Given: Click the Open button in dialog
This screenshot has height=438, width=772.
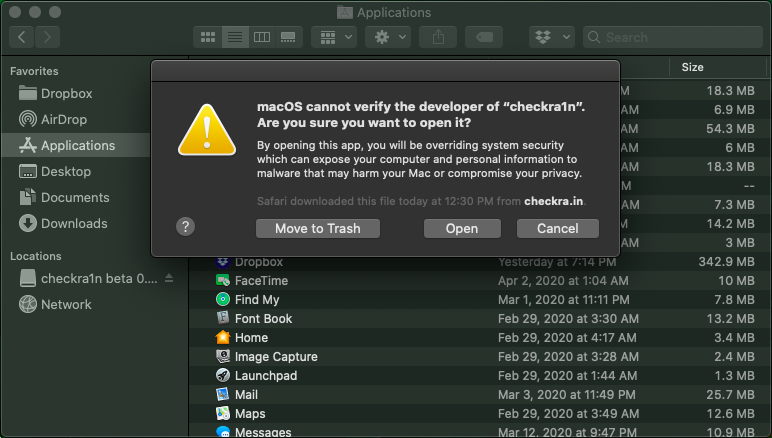Looking at the screenshot, I should pos(461,228).
